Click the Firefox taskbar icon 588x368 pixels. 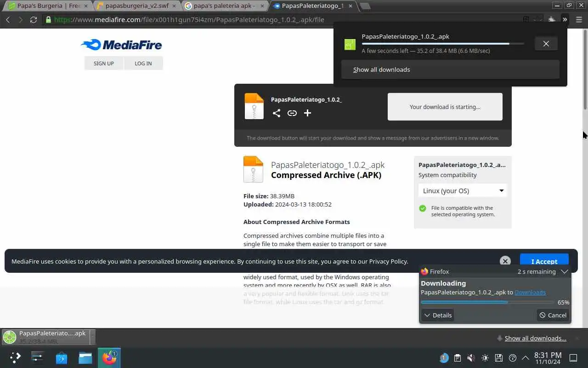click(109, 357)
